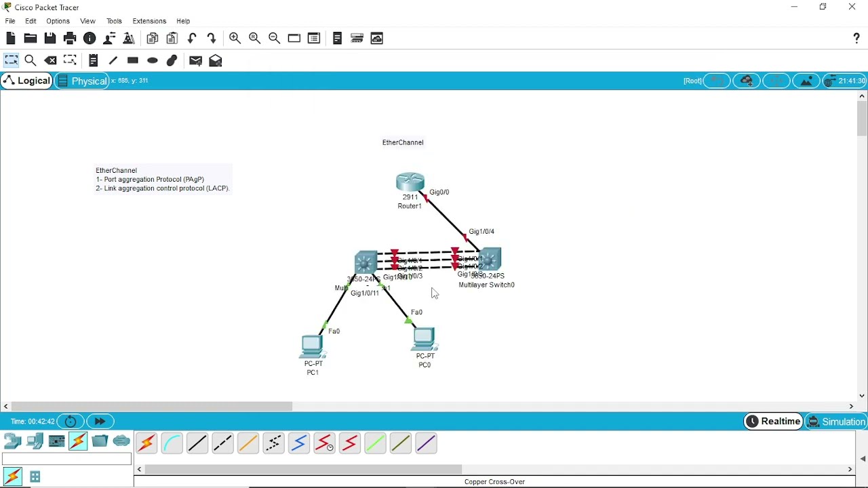Create a new file with New icon
Viewport: 868px width, 488px height.
click(x=11, y=39)
